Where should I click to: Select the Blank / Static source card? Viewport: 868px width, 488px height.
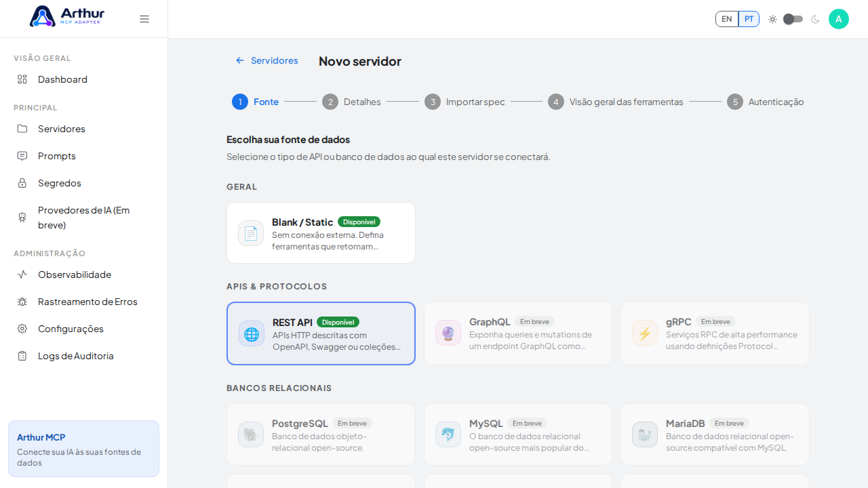321,233
